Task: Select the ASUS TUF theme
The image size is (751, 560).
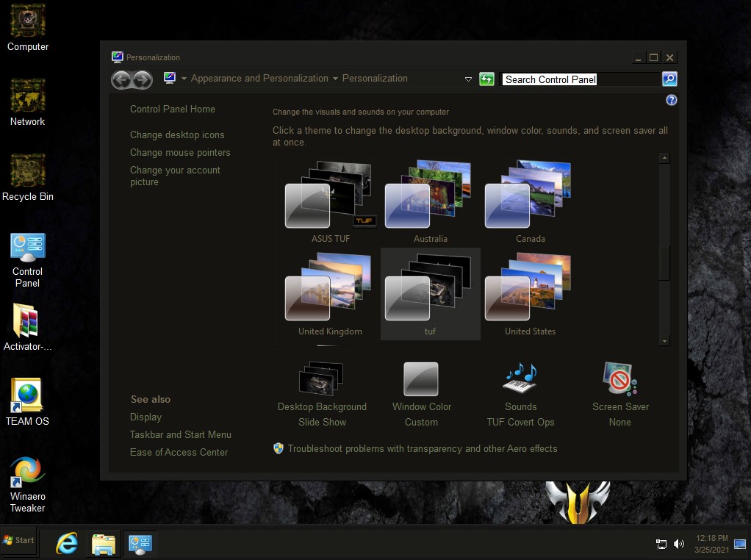Action: point(331,201)
